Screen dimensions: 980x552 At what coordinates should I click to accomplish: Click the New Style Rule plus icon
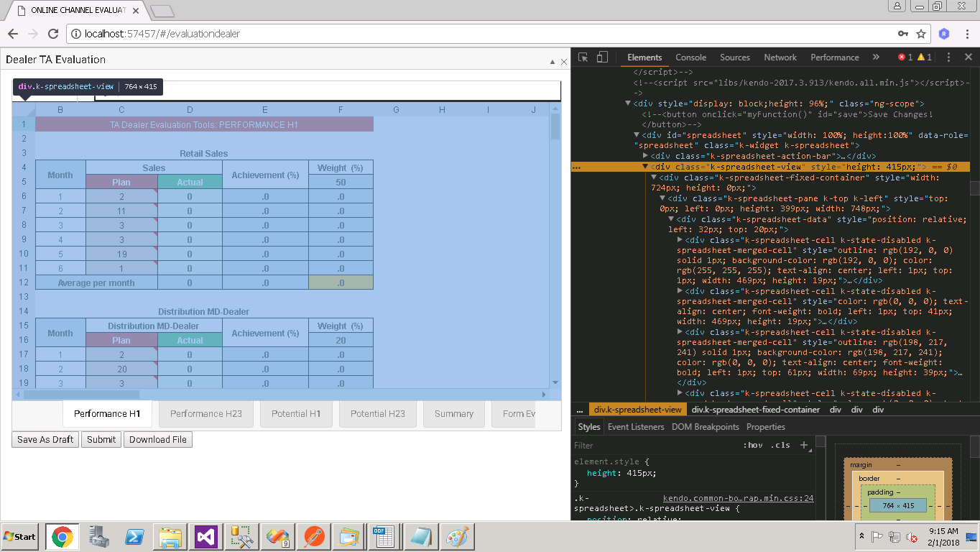coord(804,445)
